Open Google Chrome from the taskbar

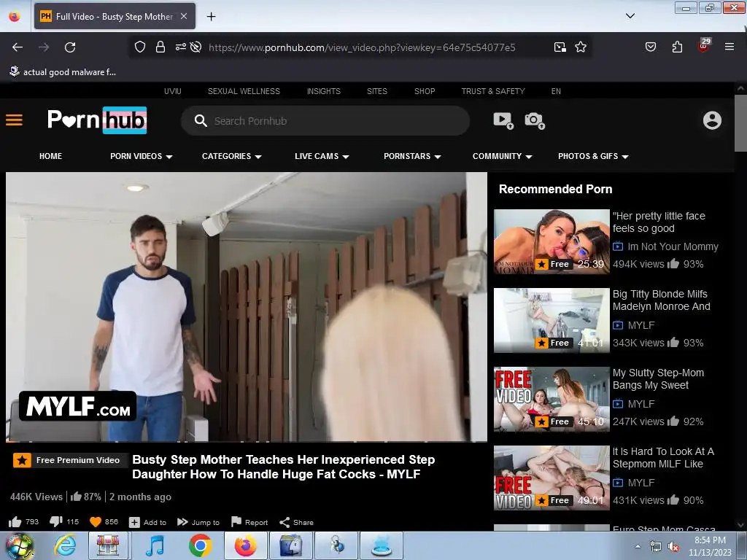[x=200, y=545]
